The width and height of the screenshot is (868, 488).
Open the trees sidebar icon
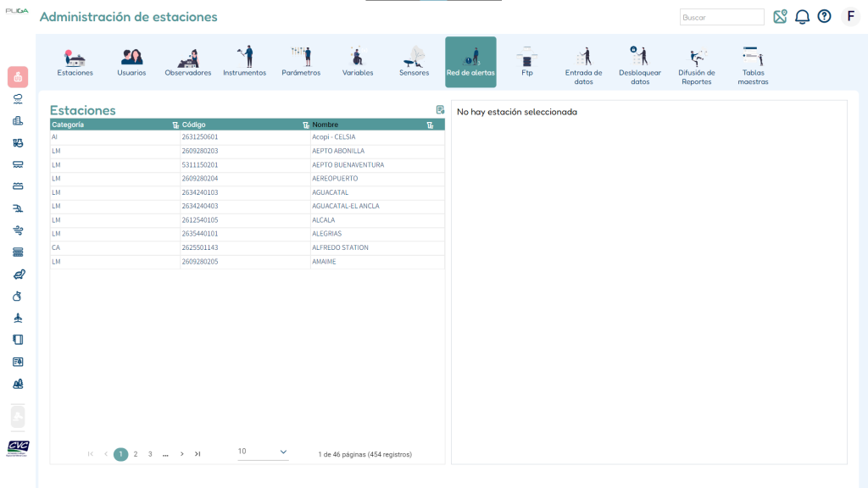click(18, 384)
